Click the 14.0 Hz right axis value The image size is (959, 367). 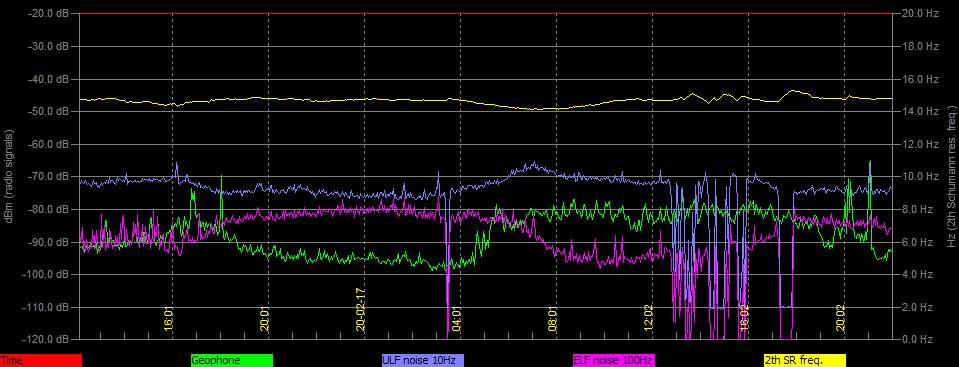pyautogui.click(x=920, y=111)
